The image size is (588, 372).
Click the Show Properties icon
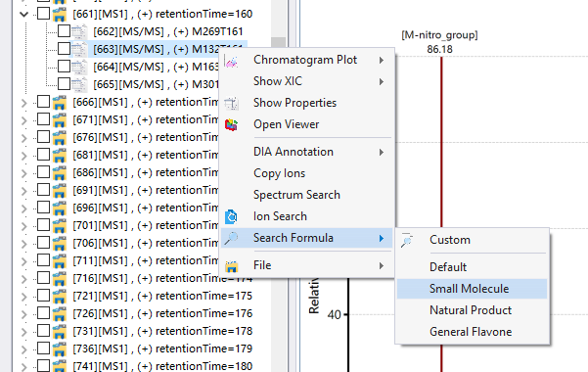(x=231, y=103)
